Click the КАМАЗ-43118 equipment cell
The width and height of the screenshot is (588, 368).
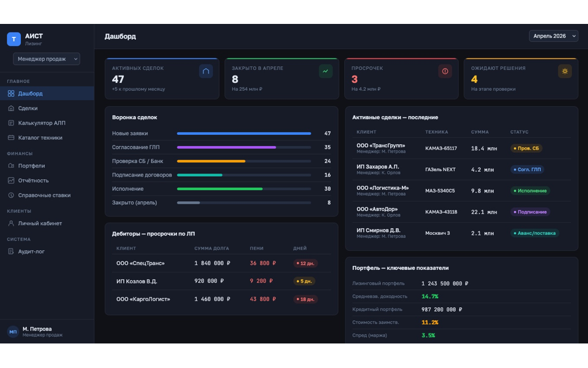(x=441, y=212)
